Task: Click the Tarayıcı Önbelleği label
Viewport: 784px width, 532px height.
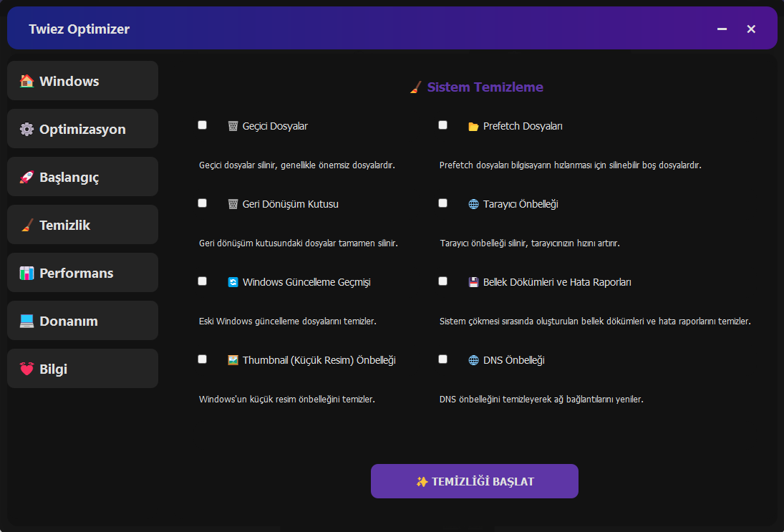Action: click(521, 204)
